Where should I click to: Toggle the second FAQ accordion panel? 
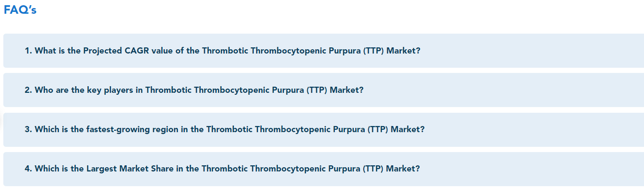(x=323, y=90)
